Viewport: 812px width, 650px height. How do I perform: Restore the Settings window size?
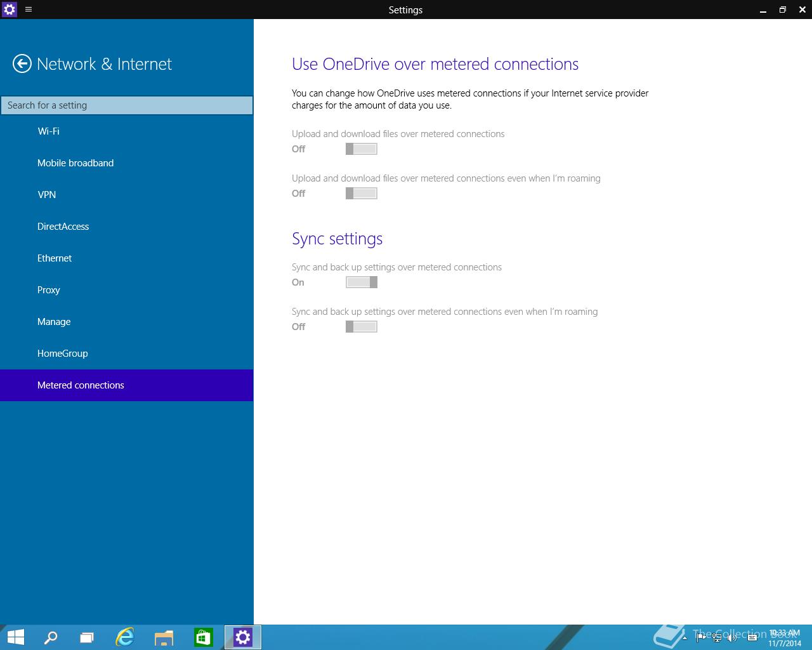point(782,10)
